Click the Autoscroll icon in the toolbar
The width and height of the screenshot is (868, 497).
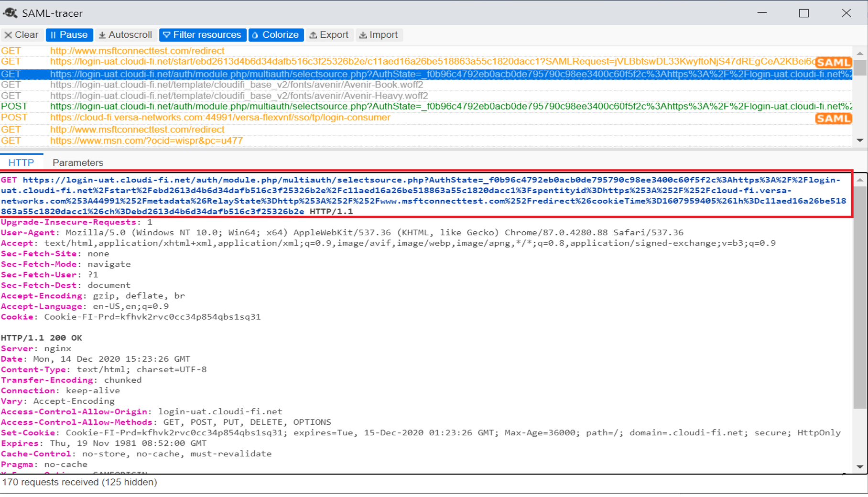(102, 34)
